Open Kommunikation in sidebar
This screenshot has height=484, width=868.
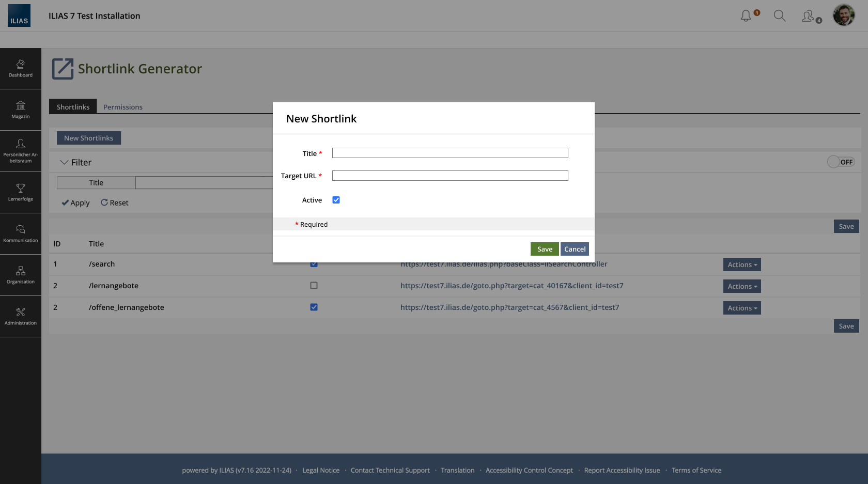21,233
